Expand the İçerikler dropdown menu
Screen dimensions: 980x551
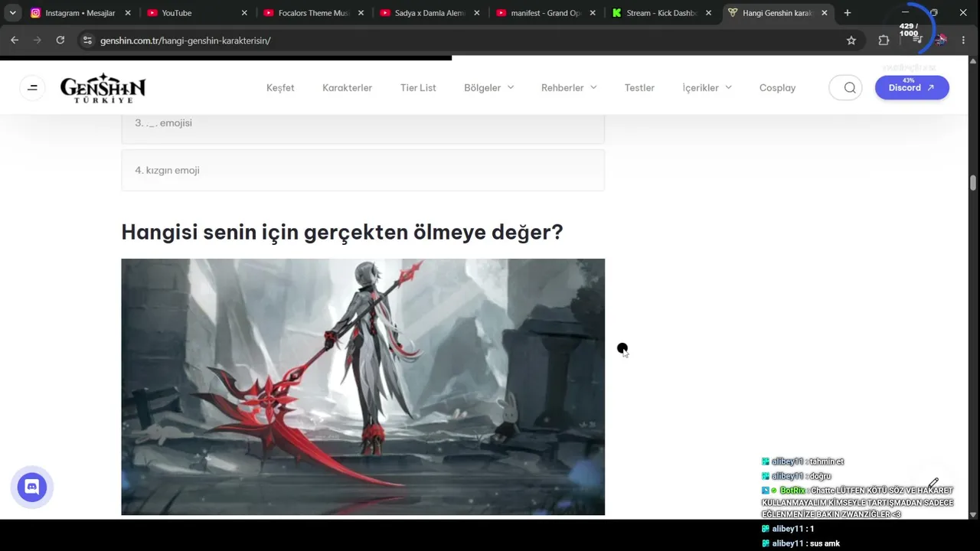click(x=707, y=88)
